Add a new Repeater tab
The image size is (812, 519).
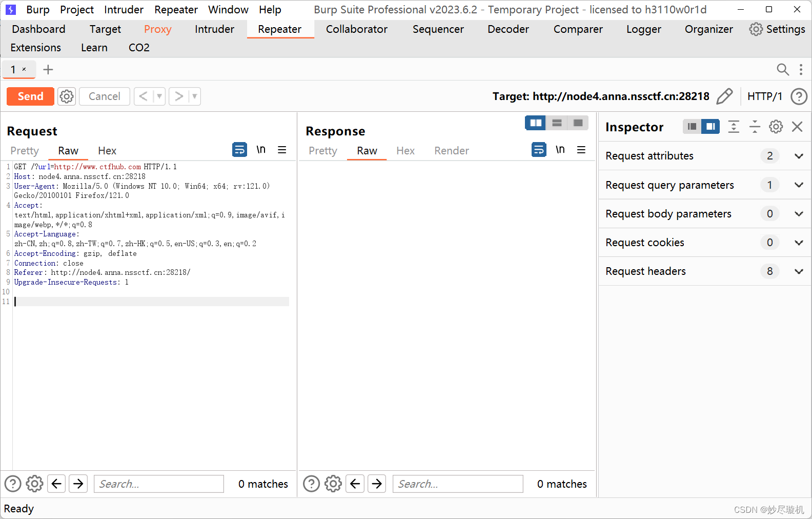tap(48, 69)
